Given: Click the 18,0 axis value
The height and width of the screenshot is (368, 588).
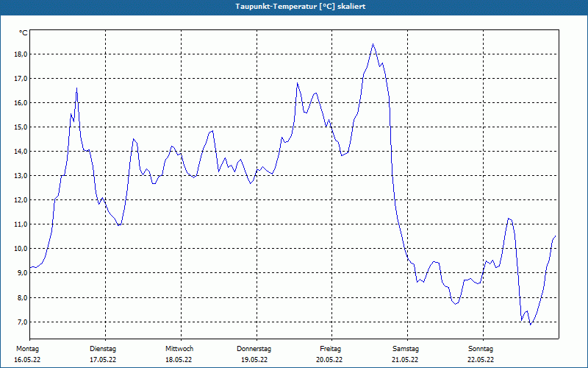Looking at the screenshot, I should pos(21,54).
